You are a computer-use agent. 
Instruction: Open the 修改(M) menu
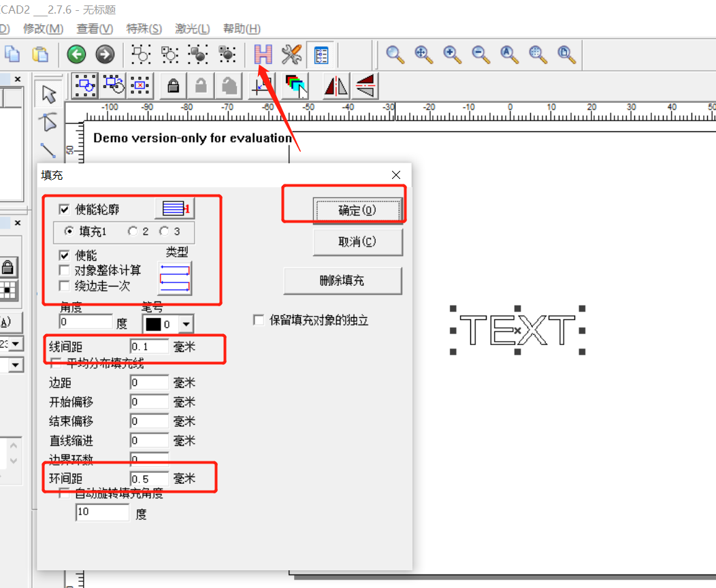click(44, 29)
